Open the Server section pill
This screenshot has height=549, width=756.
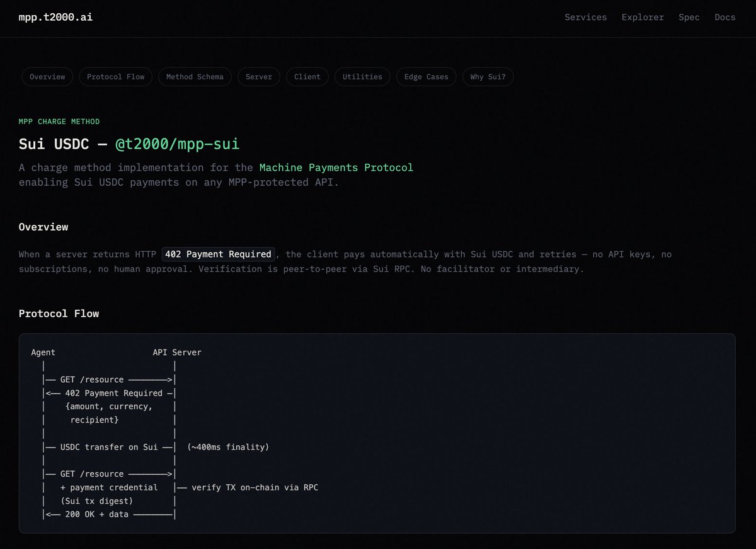(x=259, y=77)
